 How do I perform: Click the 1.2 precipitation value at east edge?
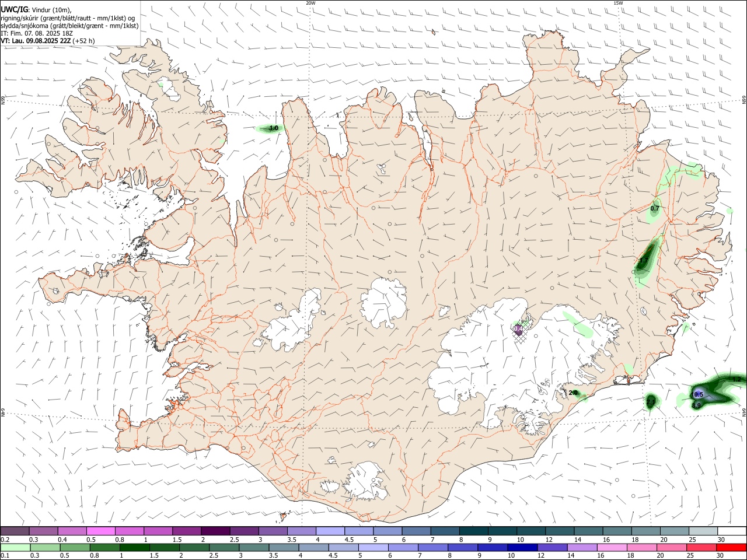point(736,379)
